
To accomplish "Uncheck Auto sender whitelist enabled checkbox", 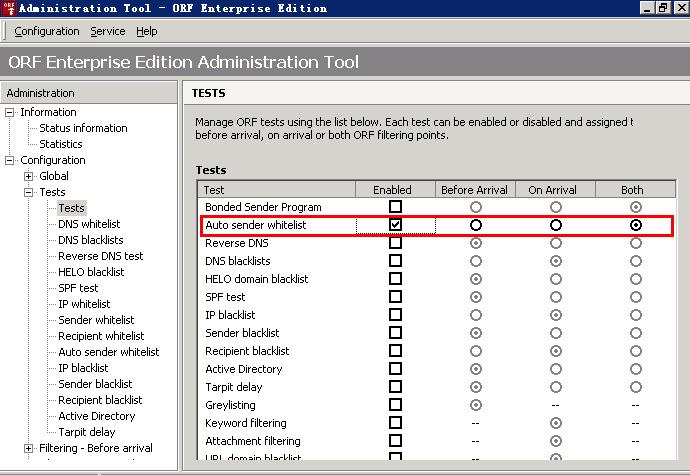I will pyautogui.click(x=395, y=225).
